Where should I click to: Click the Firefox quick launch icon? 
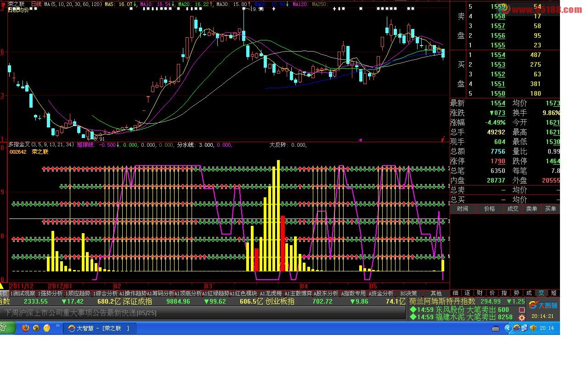pyautogui.click(x=26, y=328)
